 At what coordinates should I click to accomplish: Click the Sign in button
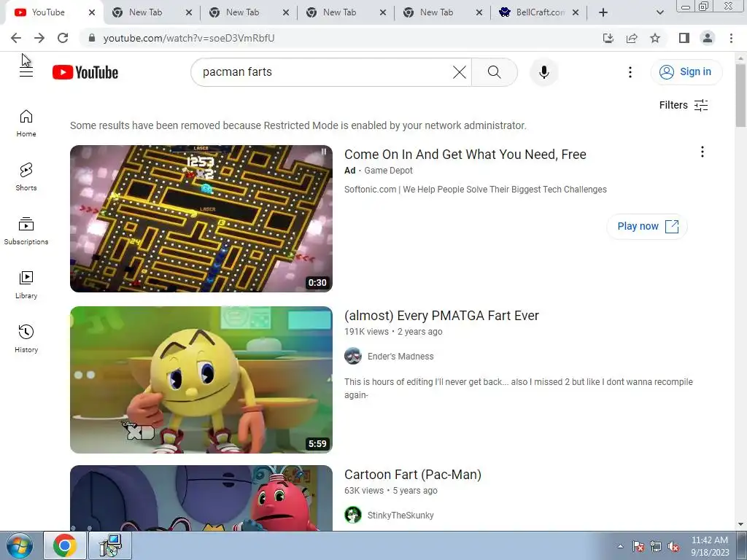click(x=686, y=72)
